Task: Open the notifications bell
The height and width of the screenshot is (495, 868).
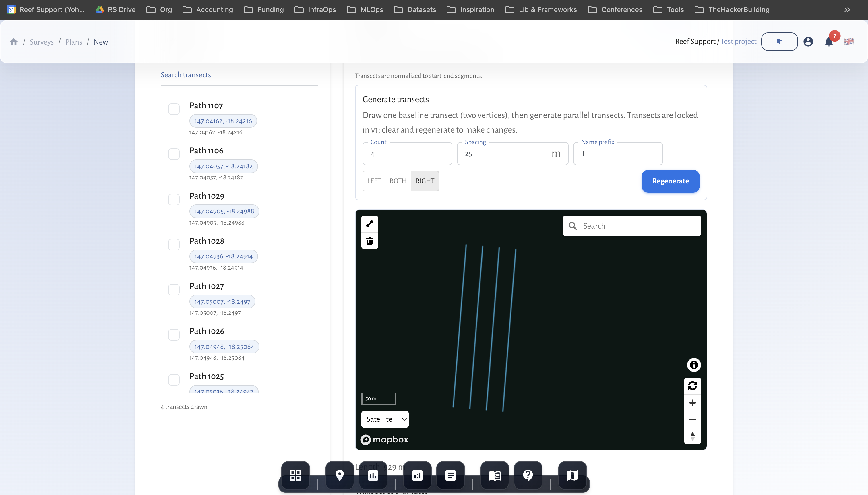Action: tap(829, 42)
